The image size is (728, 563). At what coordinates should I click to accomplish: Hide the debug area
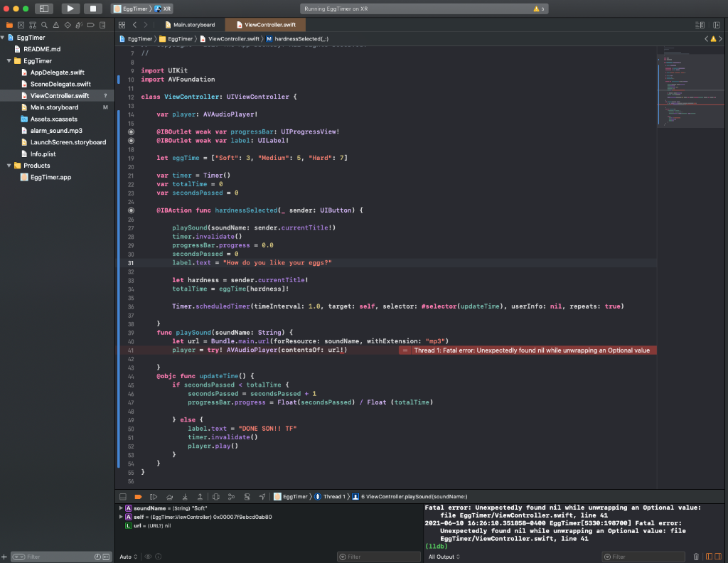coord(123,497)
